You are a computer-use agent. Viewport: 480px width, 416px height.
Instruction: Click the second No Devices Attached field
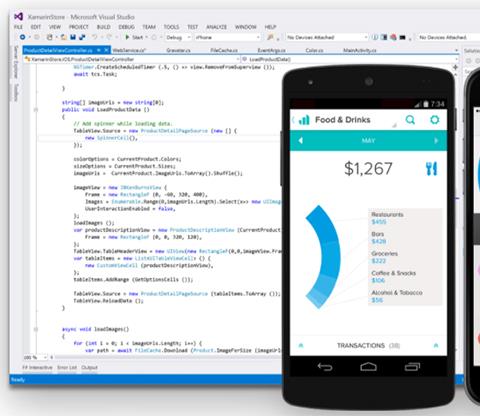tap(448, 37)
